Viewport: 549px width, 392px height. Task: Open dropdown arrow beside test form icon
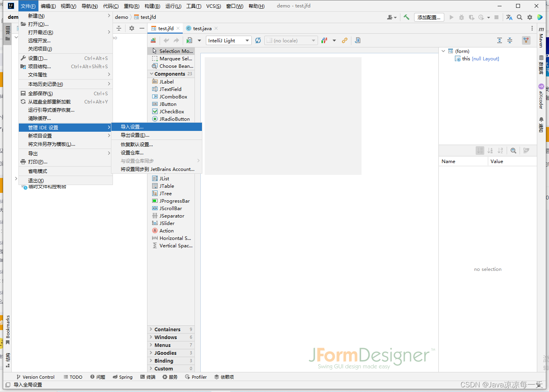pyautogui.click(x=199, y=40)
